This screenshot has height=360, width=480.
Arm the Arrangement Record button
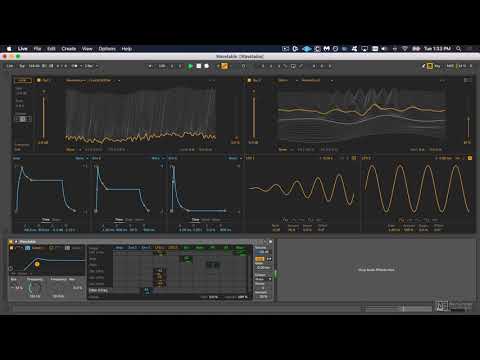(x=207, y=66)
